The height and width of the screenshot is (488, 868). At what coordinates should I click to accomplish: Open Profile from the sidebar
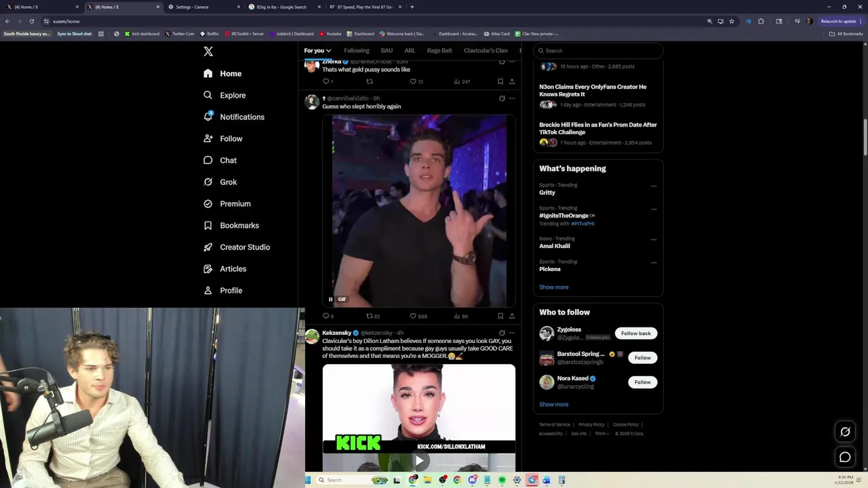(223, 290)
